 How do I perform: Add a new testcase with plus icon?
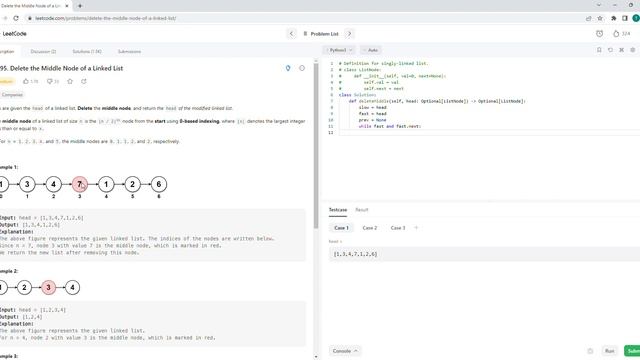(x=416, y=228)
